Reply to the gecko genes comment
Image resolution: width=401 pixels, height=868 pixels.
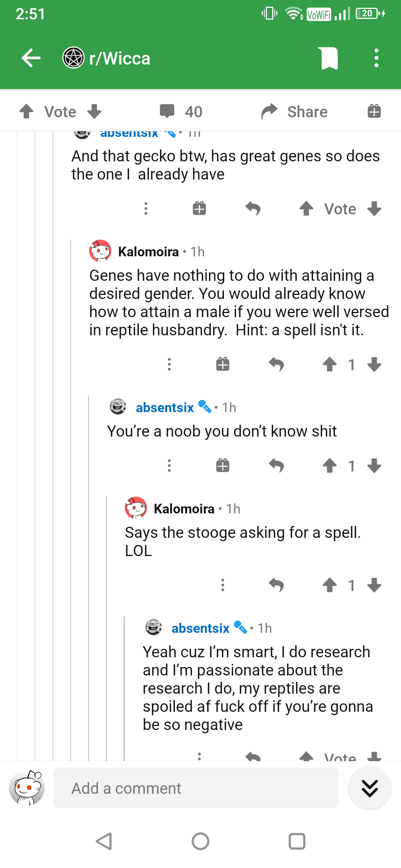pyautogui.click(x=253, y=208)
